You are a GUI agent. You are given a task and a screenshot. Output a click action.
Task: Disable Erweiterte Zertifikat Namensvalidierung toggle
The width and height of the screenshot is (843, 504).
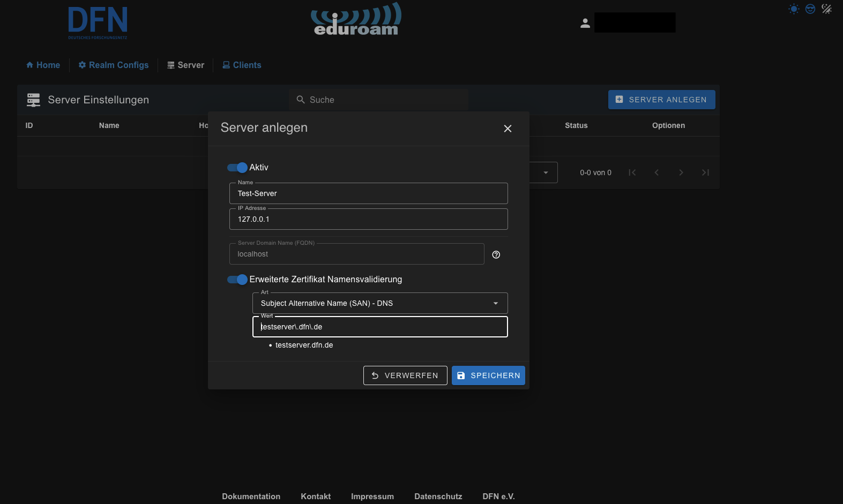coord(237,280)
